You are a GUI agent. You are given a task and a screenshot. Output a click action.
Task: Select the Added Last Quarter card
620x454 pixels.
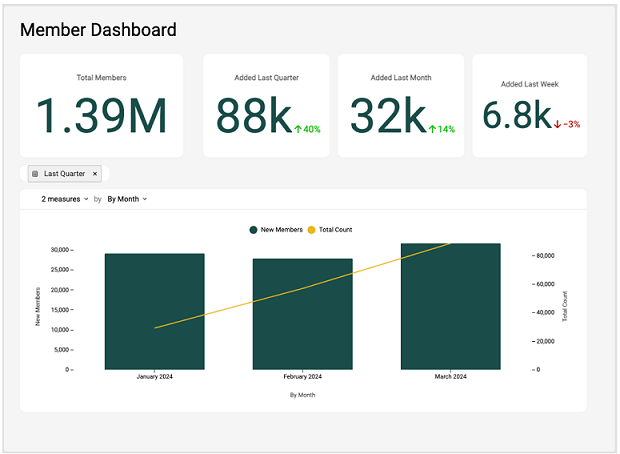tap(266, 106)
